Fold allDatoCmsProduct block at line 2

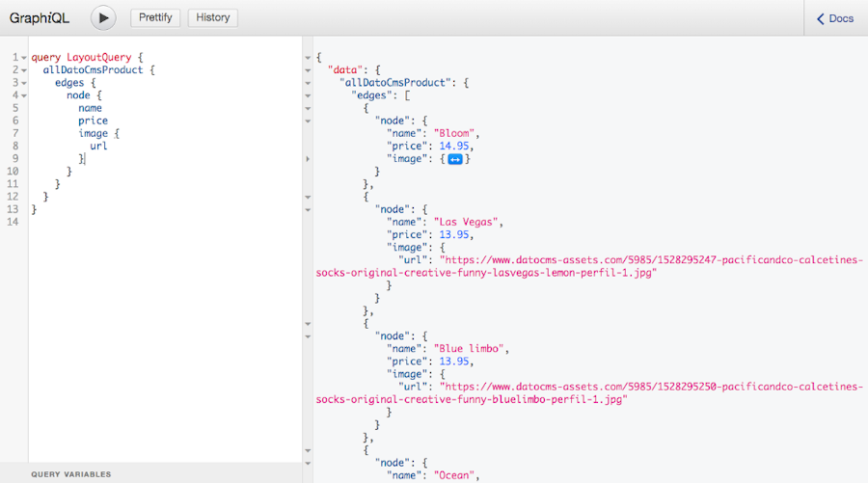(x=23, y=70)
